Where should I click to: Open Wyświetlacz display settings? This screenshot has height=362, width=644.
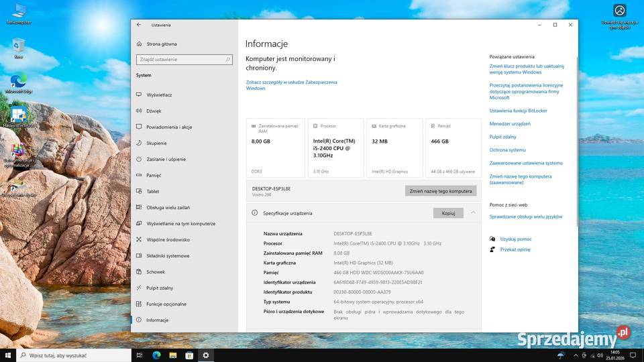[x=159, y=95]
